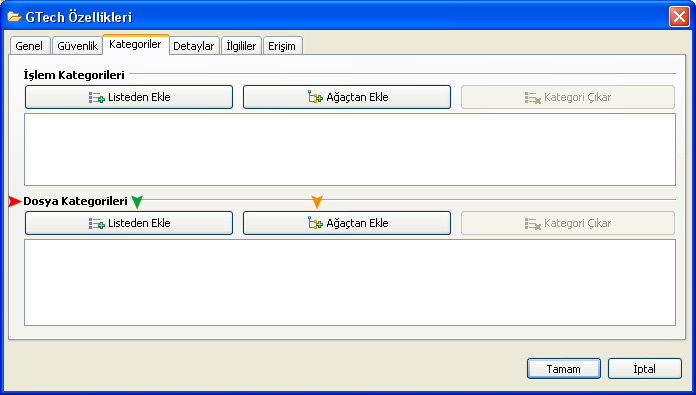Go to the Detaylar tab
The width and height of the screenshot is (696, 395).
pyautogui.click(x=194, y=46)
